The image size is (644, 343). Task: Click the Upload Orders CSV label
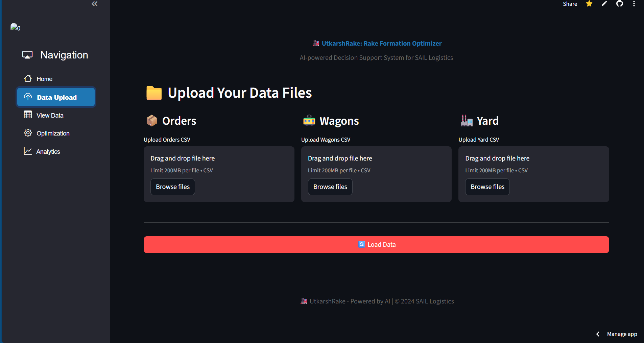pyautogui.click(x=167, y=140)
